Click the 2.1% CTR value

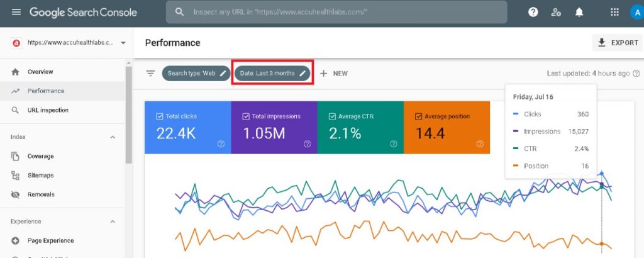coord(345,133)
